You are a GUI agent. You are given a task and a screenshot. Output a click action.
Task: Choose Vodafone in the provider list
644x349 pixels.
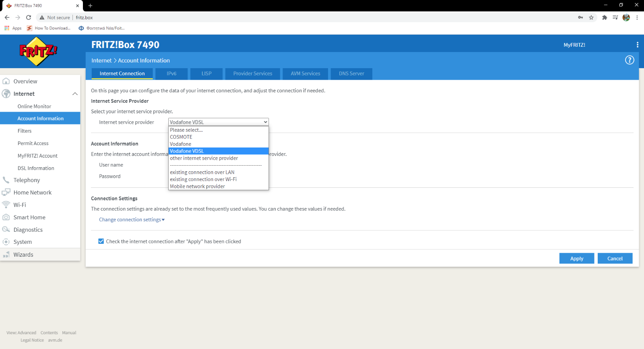(219, 144)
